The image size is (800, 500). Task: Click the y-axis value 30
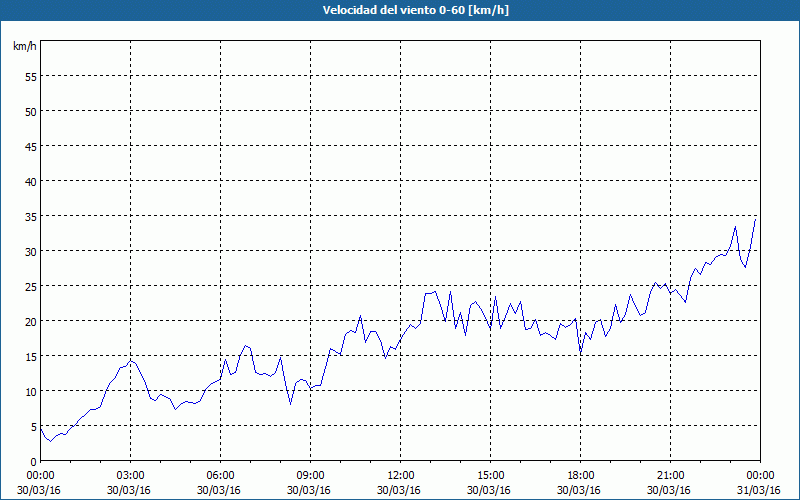point(31,252)
